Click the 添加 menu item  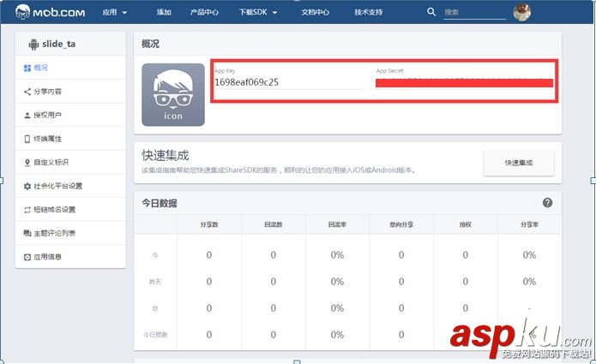click(x=164, y=12)
